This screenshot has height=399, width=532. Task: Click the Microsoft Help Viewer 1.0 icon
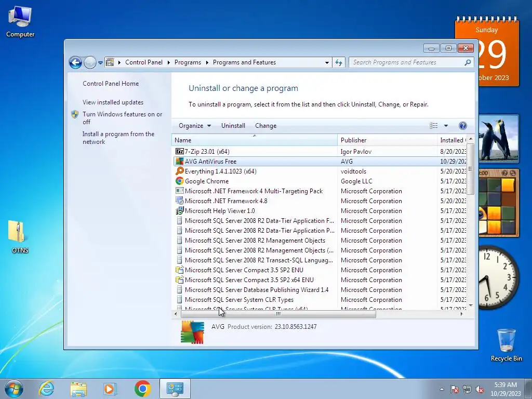tap(179, 210)
